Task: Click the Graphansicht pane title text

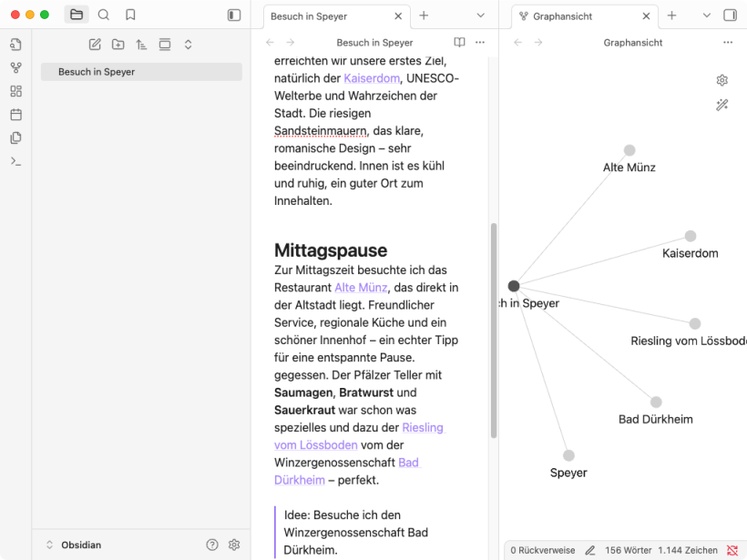Action: [632, 43]
